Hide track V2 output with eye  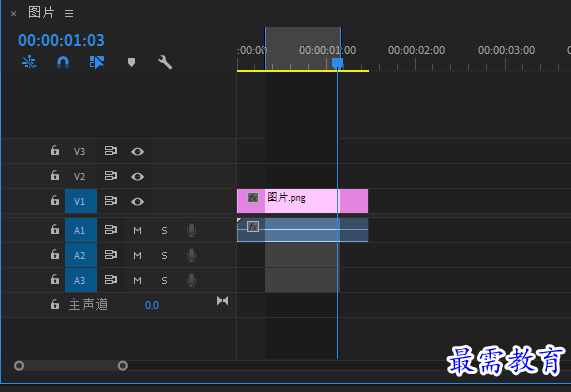137,177
